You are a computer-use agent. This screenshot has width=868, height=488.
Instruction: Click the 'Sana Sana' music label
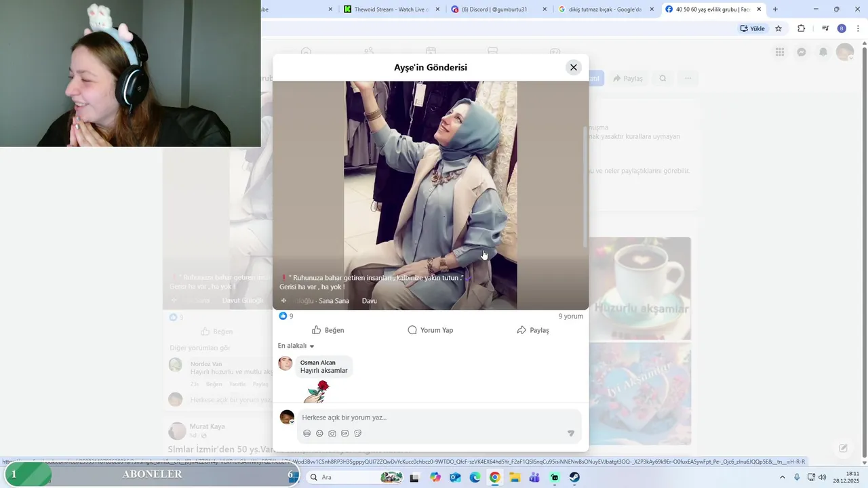tap(334, 301)
